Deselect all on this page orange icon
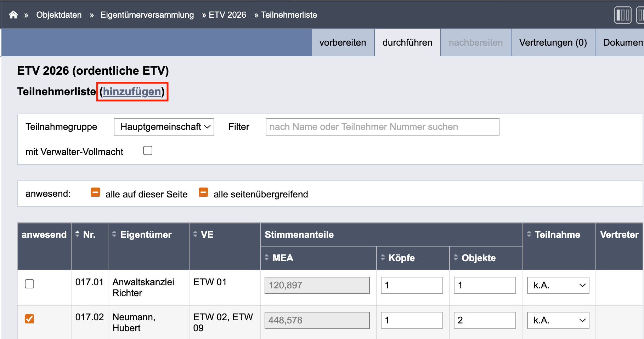 95,192
